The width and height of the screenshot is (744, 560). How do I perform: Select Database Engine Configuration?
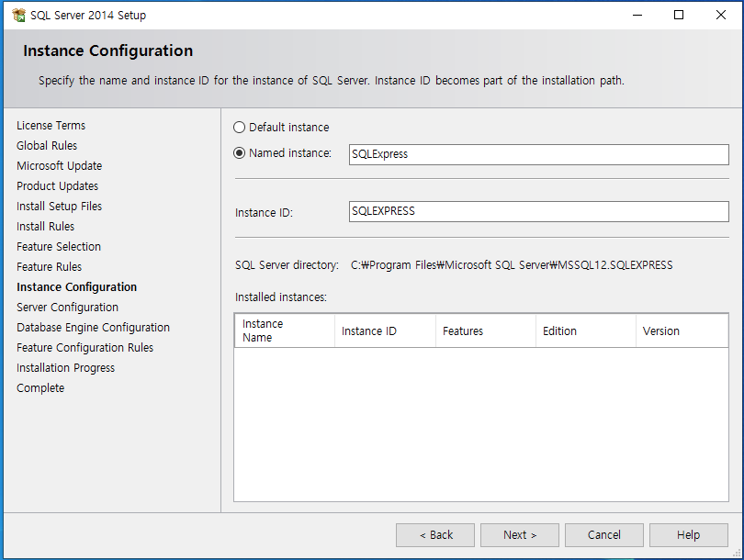click(93, 327)
